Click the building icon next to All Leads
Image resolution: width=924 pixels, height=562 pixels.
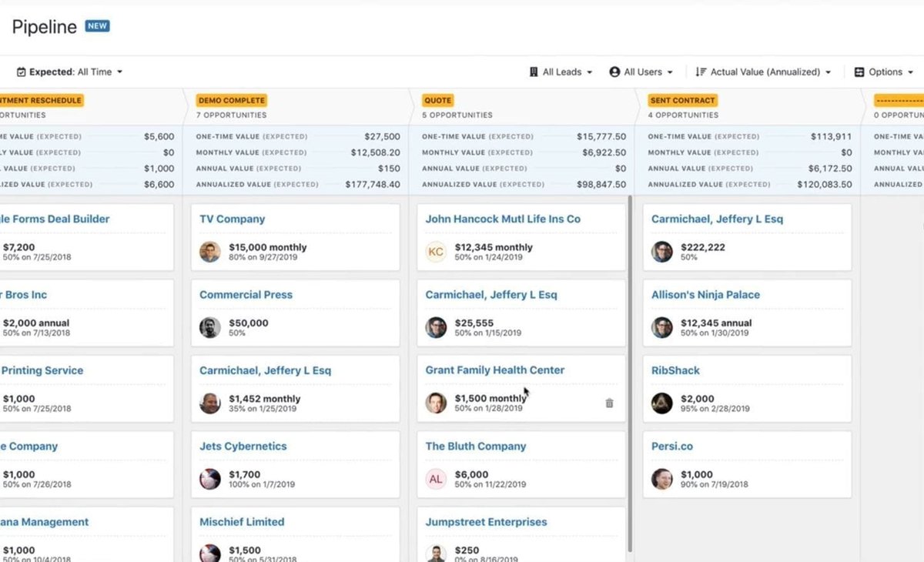pos(534,72)
